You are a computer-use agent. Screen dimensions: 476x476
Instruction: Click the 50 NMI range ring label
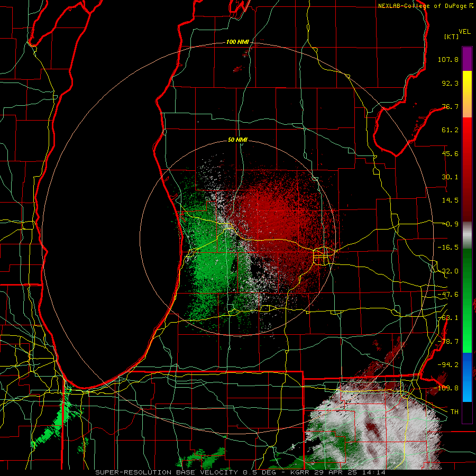coord(237,140)
